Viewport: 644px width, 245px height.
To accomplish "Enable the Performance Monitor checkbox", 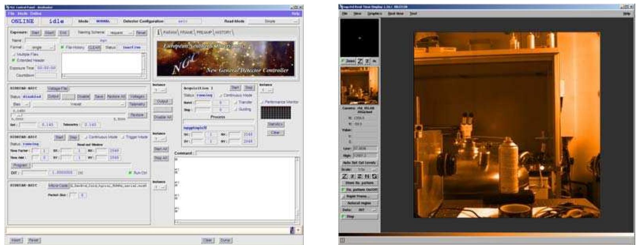I will tap(263, 102).
